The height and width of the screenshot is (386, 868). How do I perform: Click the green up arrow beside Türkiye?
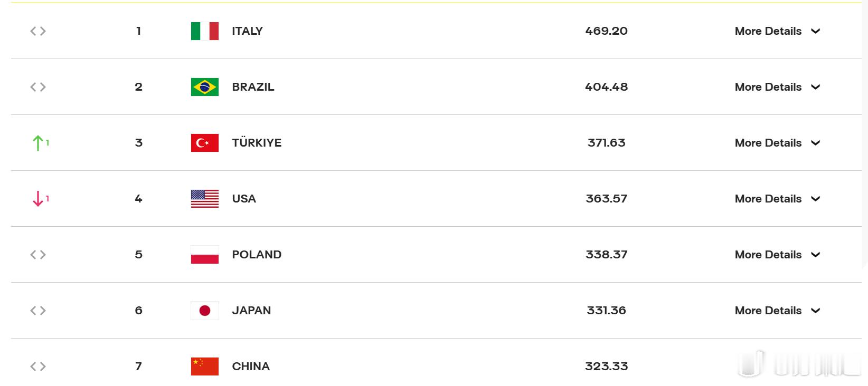38,143
